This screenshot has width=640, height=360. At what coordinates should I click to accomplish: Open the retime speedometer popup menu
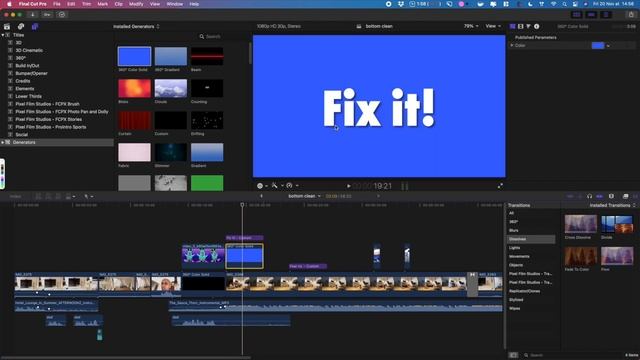click(x=292, y=186)
